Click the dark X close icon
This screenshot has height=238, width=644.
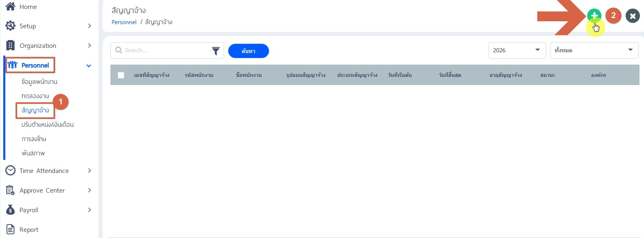click(x=633, y=16)
